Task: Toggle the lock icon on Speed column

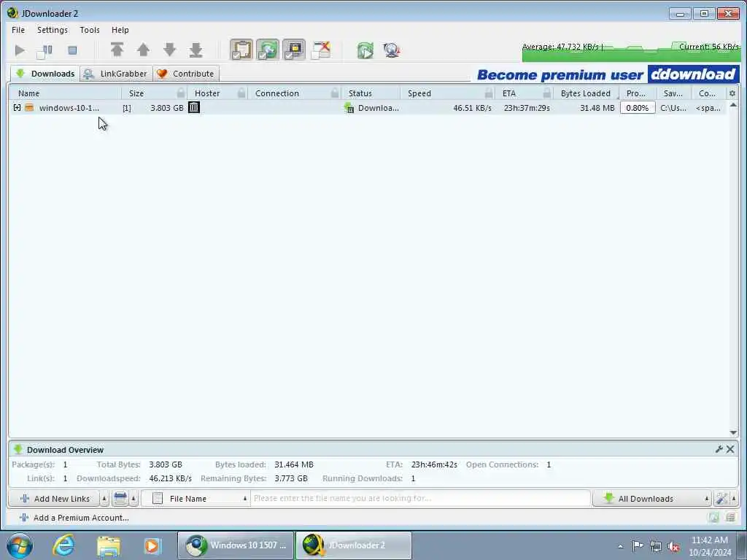Action: coord(489,93)
